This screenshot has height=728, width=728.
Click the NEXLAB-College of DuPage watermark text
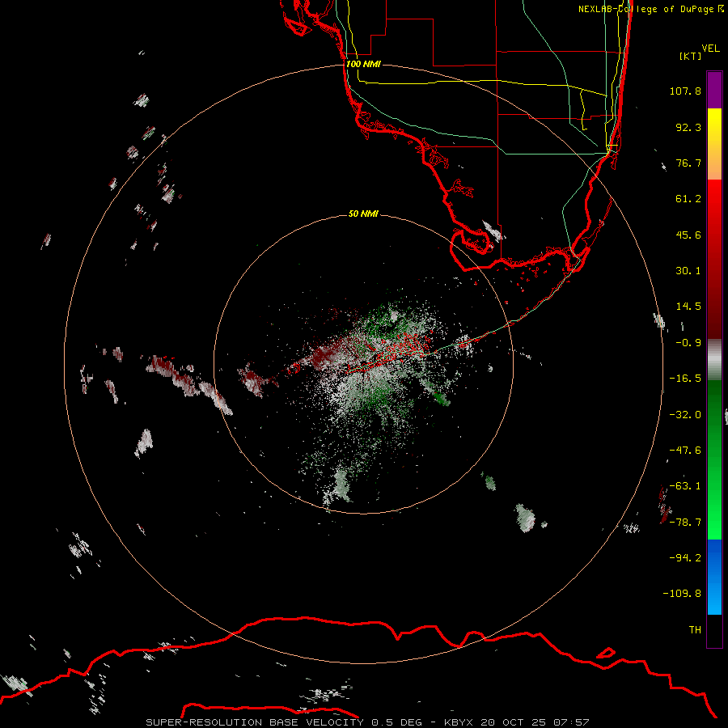(650, 9)
